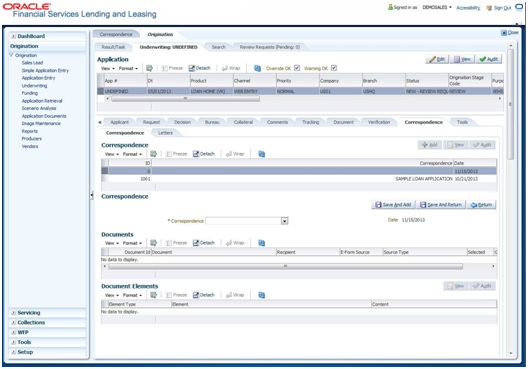The image size is (528, 369).
Task: Click export icon in Correspondence toolbar
Action: pyautogui.click(x=154, y=154)
